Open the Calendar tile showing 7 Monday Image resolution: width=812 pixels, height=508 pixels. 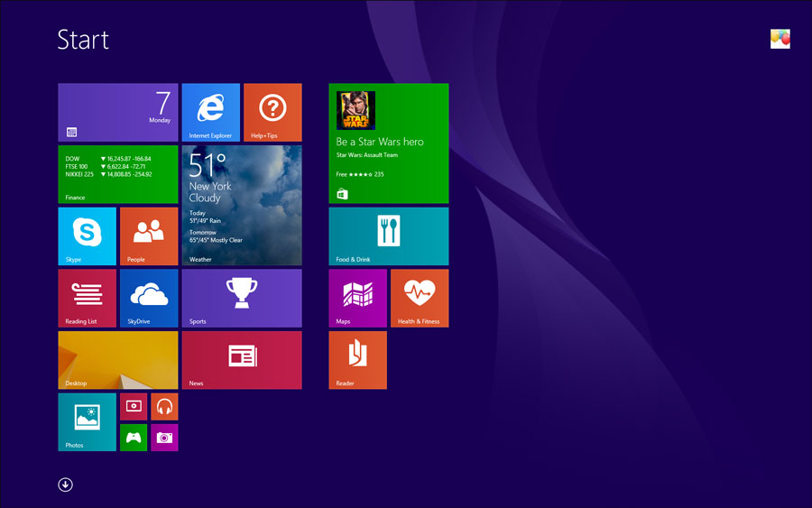click(118, 113)
